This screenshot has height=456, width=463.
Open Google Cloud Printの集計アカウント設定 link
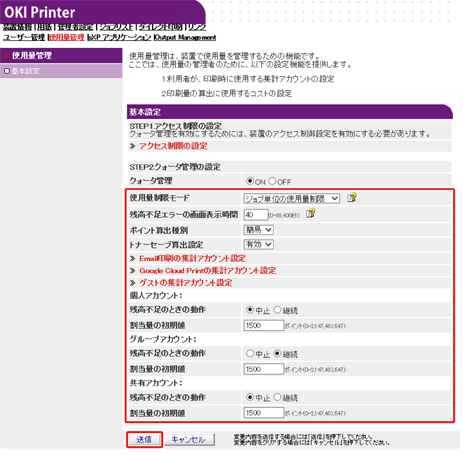click(207, 271)
